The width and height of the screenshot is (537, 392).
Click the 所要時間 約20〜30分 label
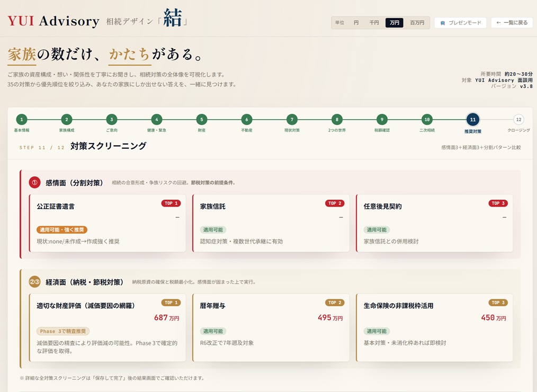coord(506,74)
